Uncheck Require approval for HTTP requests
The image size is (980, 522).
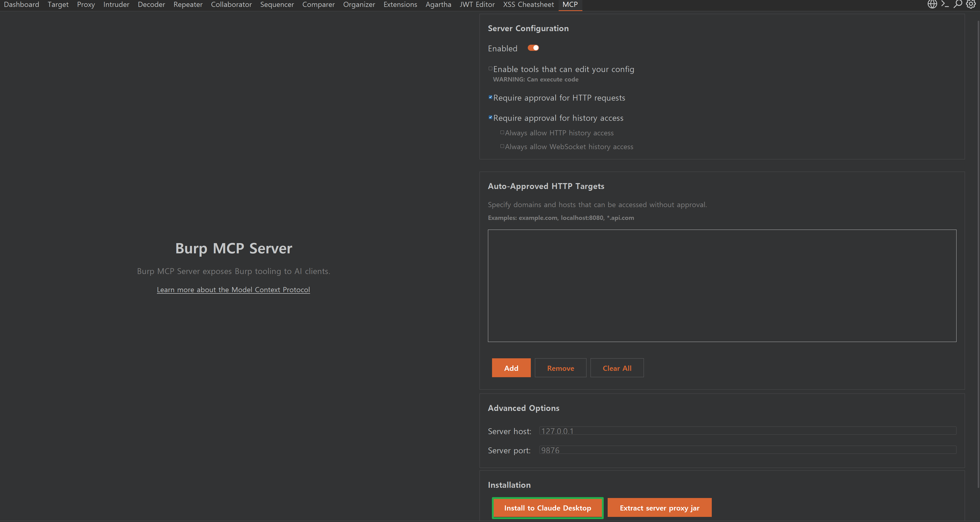(x=490, y=98)
